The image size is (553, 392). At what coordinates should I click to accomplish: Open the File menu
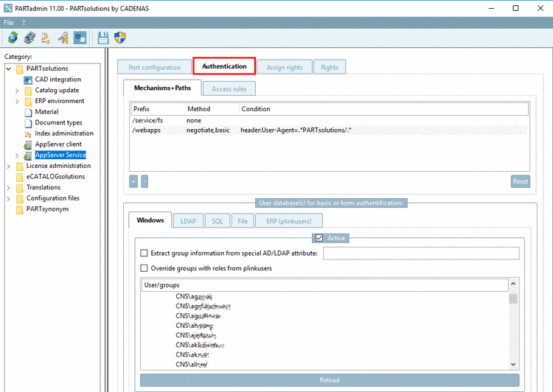point(8,23)
